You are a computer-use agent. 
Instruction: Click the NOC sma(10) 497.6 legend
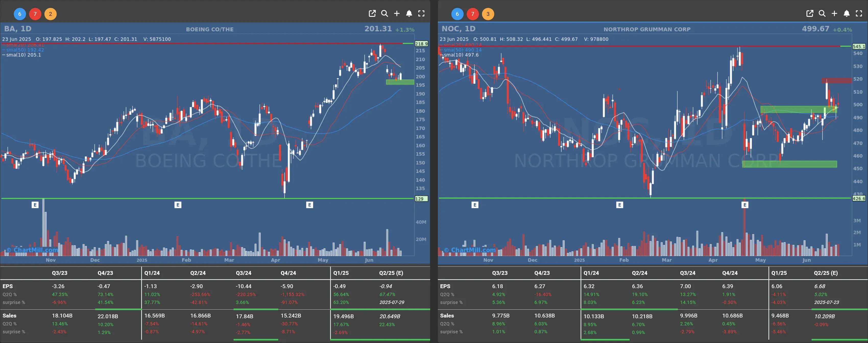pos(459,55)
